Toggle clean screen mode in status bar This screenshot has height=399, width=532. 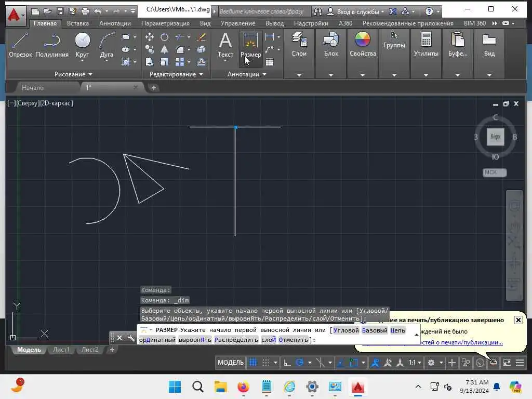(507, 362)
